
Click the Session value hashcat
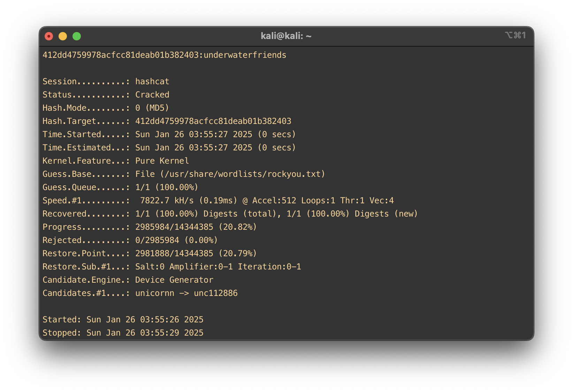click(152, 81)
